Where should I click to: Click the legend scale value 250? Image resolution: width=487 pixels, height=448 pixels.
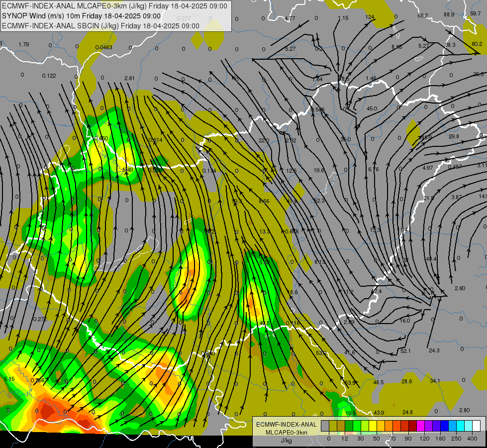coord(456,439)
